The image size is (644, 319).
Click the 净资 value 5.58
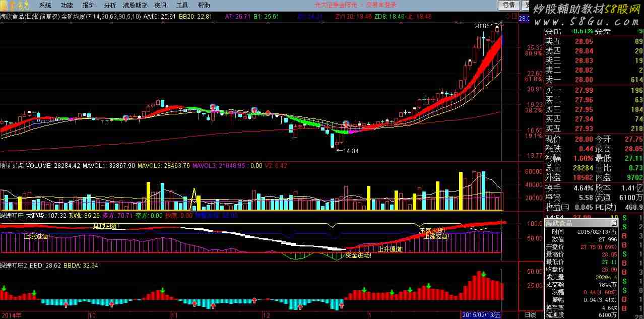[586, 198]
